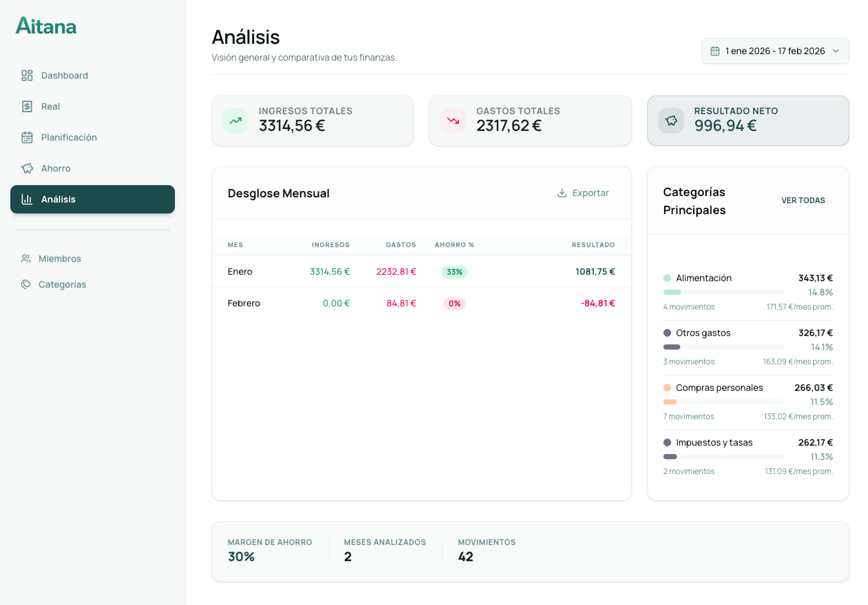The image size is (868, 605).
Task: Click the Miembros people icon
Action: pyautogui.click(x=26, y=259)
